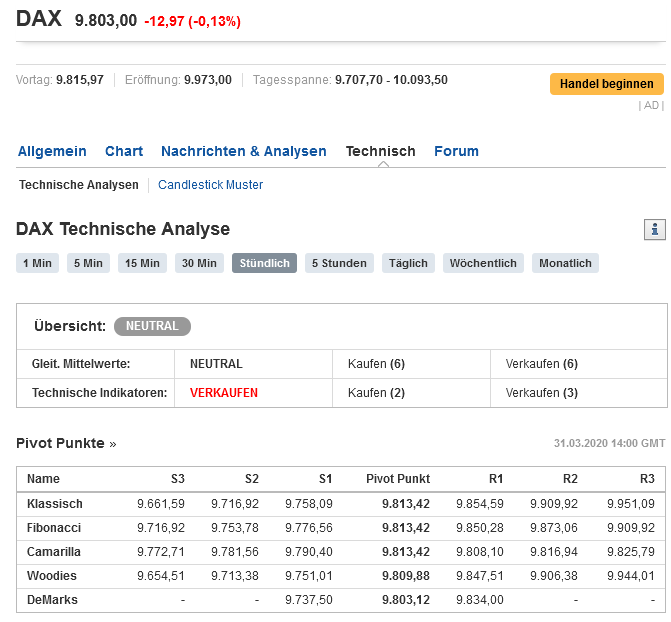
Task: Click the timestamp 31.03.2020 14:00 GMT
Action: (x=609, y=443)
